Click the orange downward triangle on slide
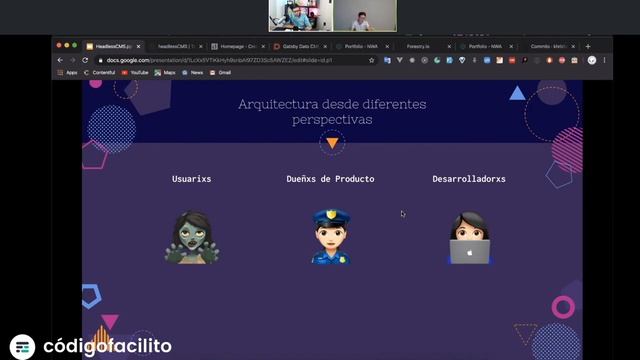The height and width of the screenshot is (360, 640). pyautogui.click(x=332, y=143)
